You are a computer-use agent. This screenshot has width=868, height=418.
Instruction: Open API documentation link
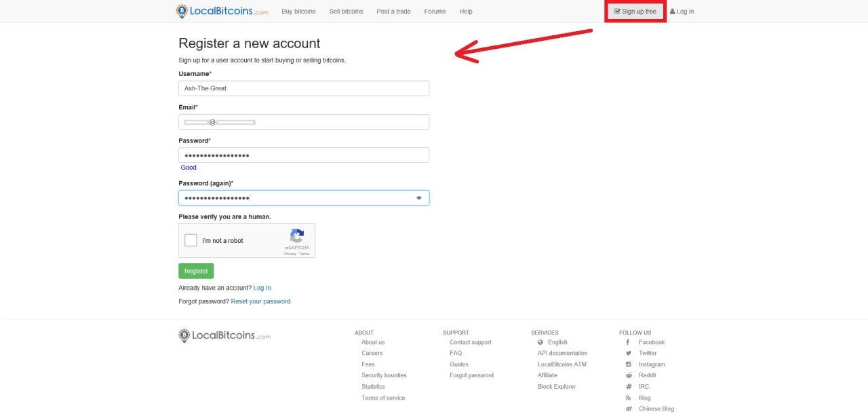563,353
